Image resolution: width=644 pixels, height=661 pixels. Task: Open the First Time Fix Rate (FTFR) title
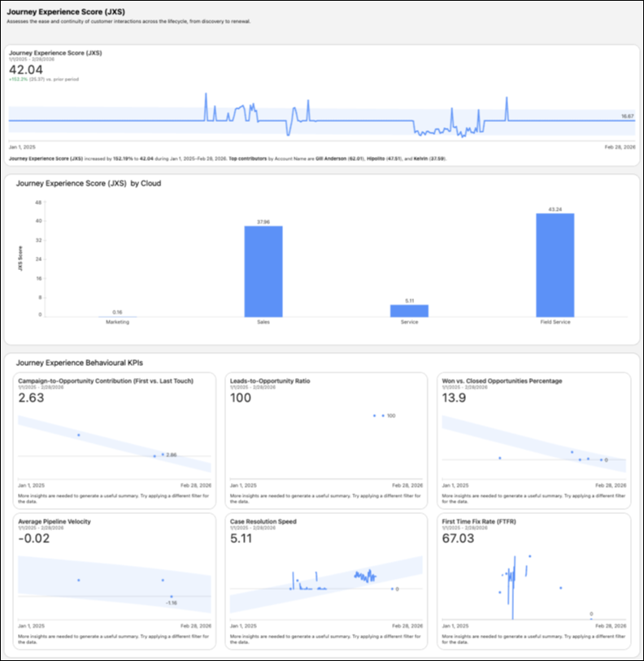click(x=479, y=521)
